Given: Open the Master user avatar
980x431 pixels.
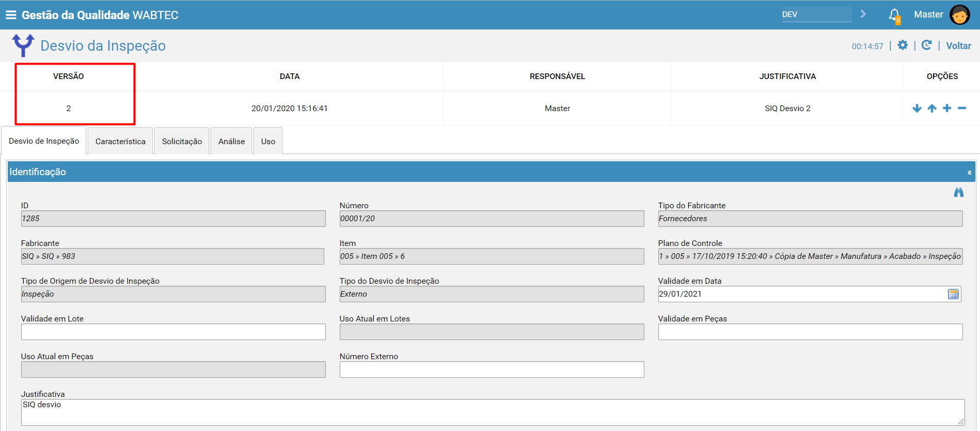Looking at the screenshot, I should (960, 15).
